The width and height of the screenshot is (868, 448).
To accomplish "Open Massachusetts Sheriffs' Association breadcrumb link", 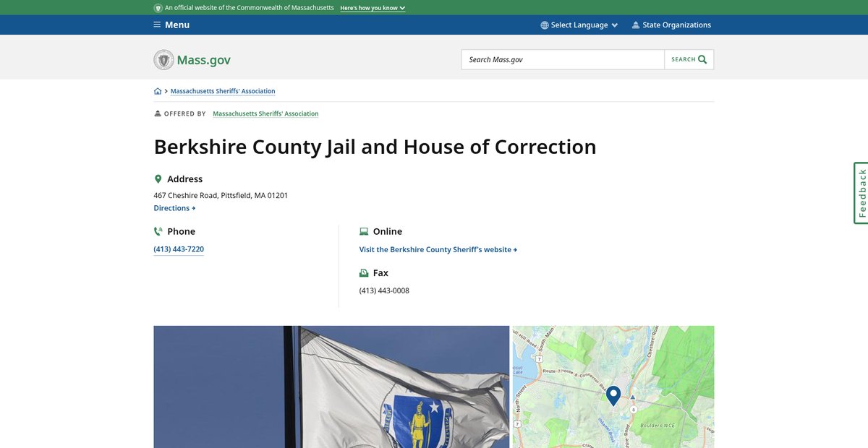I will 223,91.
